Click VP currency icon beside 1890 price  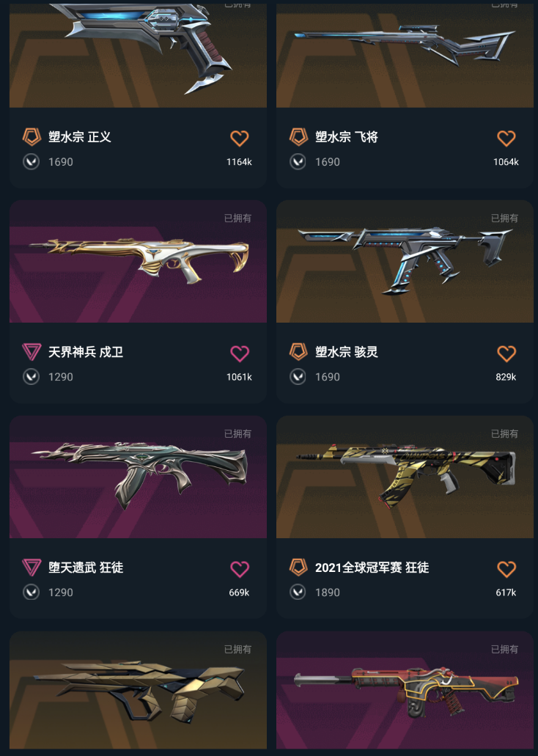pos(298,592)
